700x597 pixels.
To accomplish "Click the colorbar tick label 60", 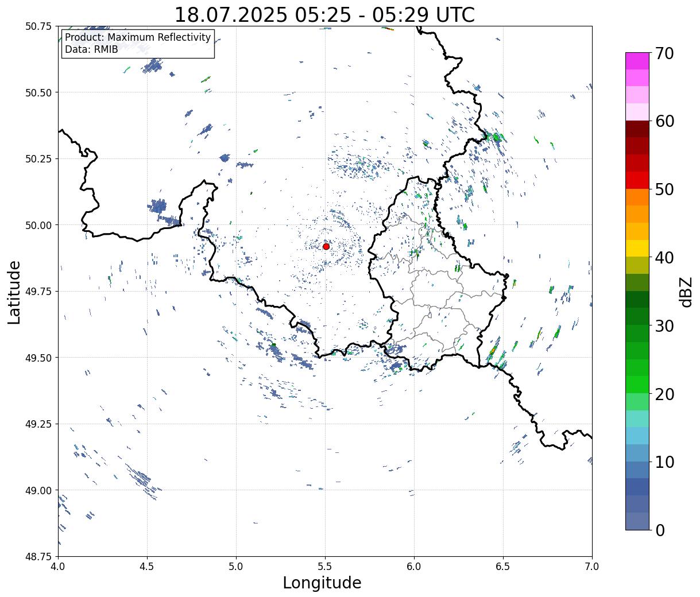I will pyautogui.click(x=664, y=121).
